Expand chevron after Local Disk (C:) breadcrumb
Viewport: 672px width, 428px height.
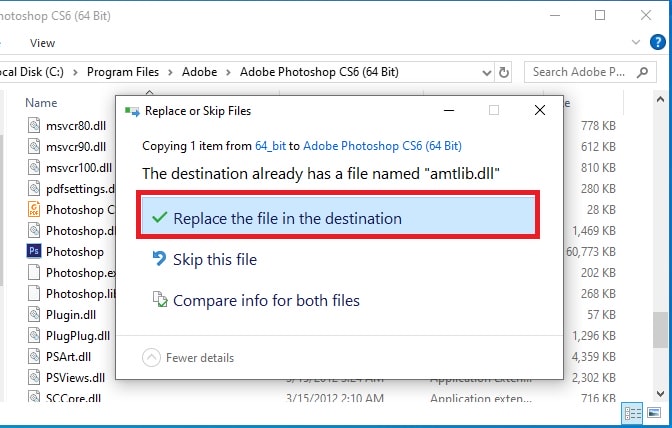tap(75, 72)
